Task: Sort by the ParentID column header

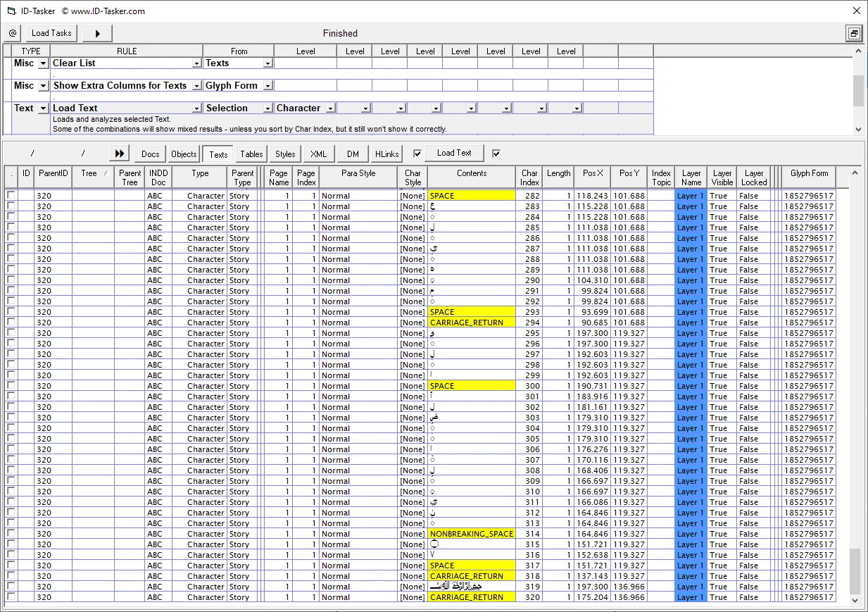Action: [54, 177]
